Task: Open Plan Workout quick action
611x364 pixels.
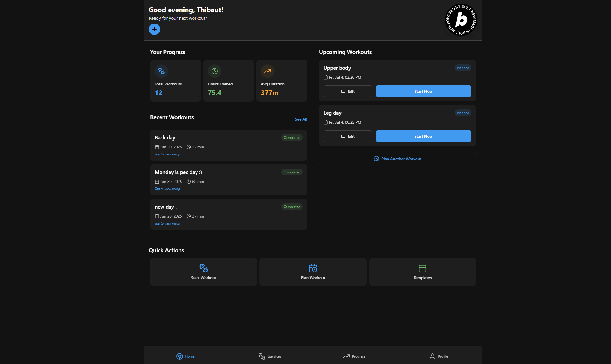Action: click(x=313, y=272)
